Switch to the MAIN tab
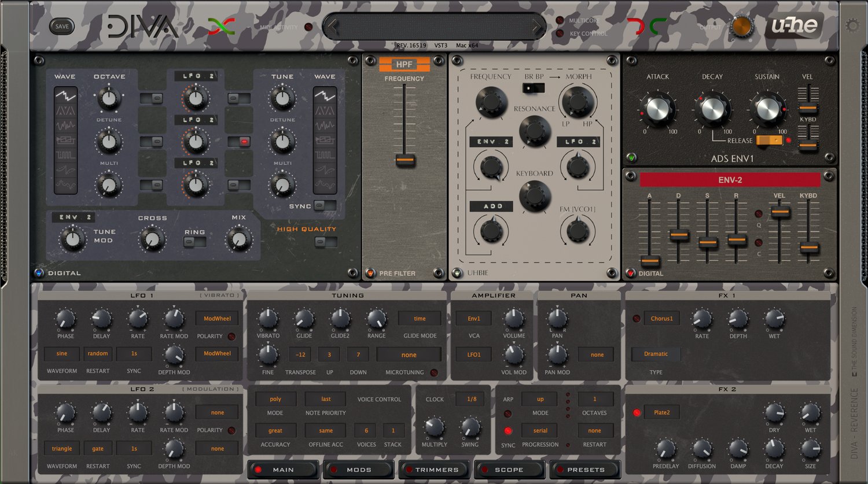The image size is (868, 484). coord(284,470)
